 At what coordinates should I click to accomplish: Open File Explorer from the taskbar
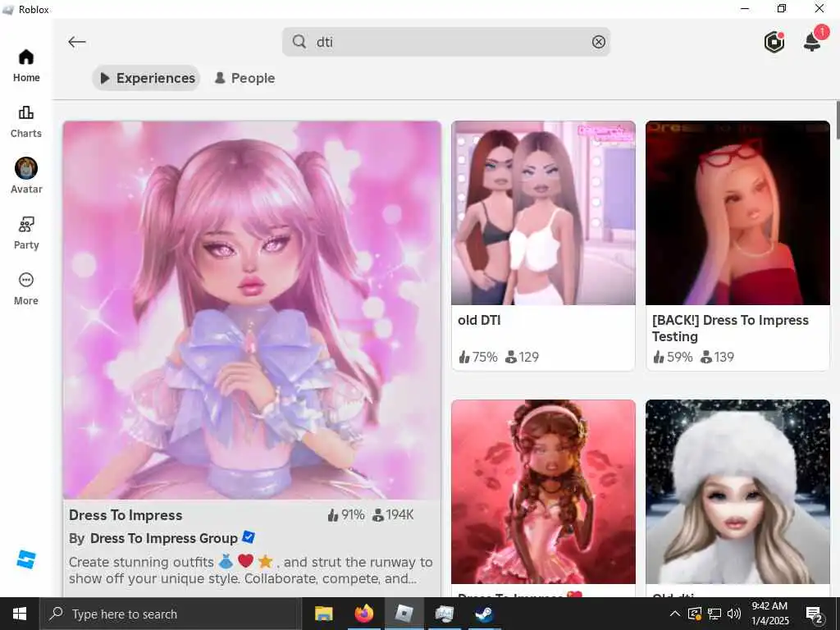pyautogui.click(x=323, y=614)
